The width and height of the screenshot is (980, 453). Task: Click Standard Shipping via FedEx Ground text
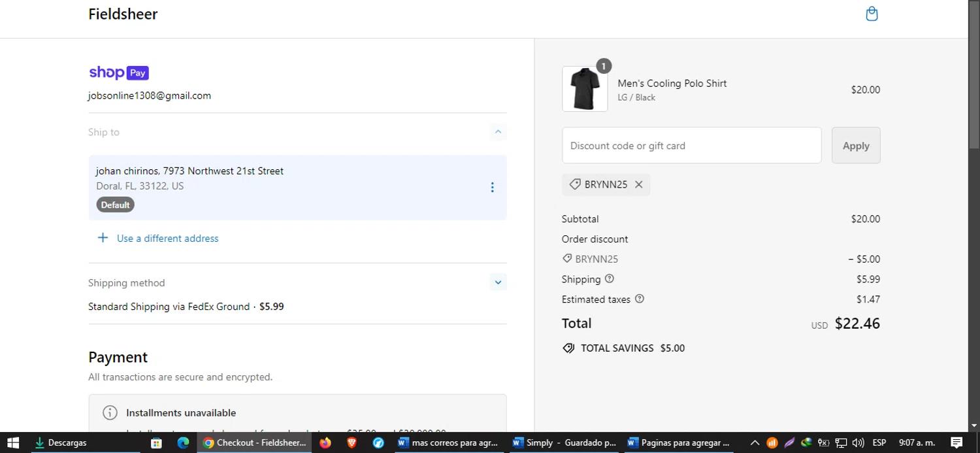coord(169,307)
